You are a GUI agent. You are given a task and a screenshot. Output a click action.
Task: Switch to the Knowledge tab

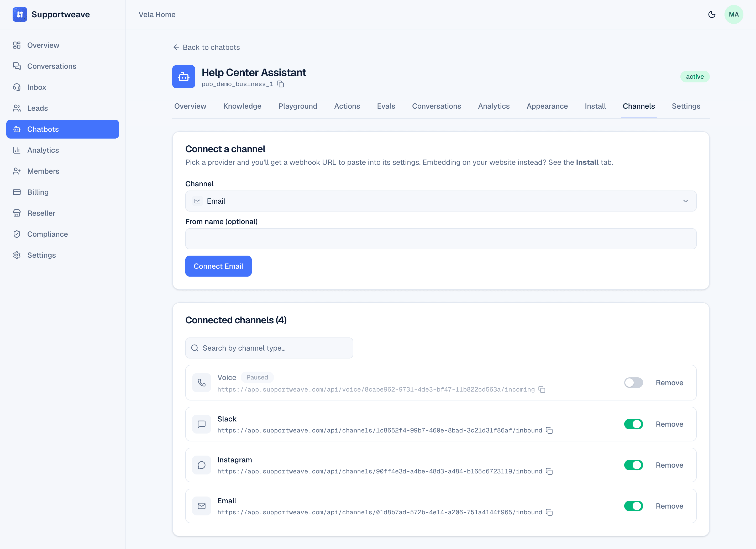[242, 106]
